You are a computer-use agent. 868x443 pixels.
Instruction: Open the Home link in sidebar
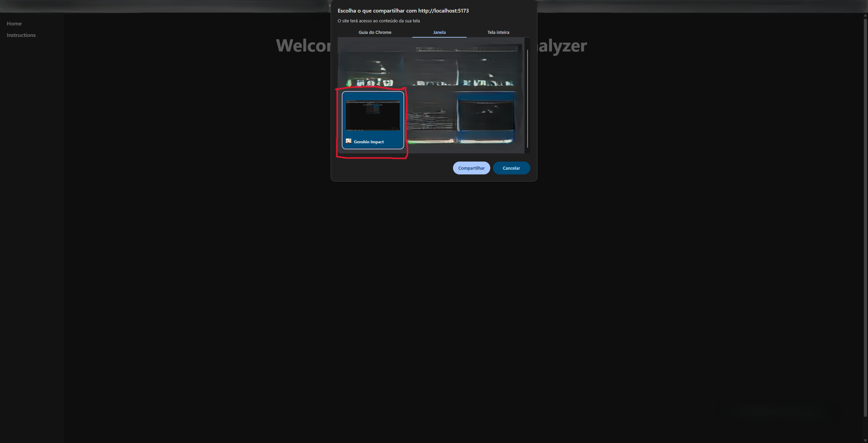[14, 23]
